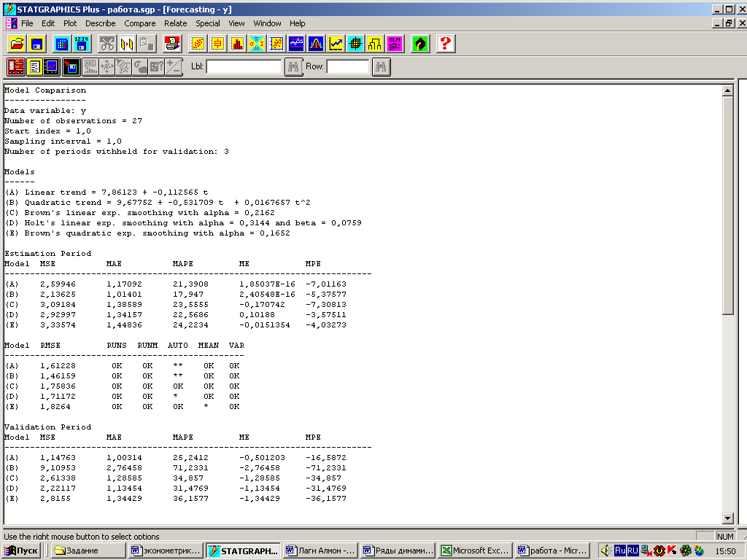747x560 pixels.
Task: Print with the printer icon
Action: 172,44
